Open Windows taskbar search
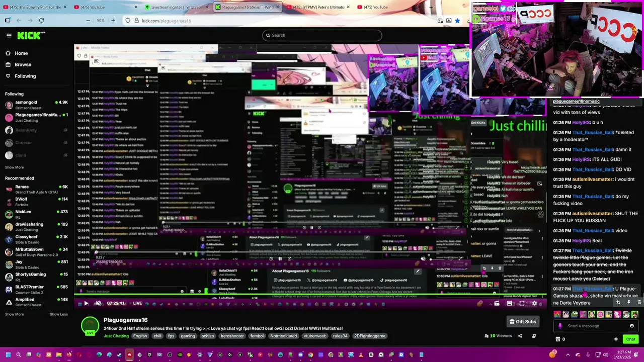Viewport: 644px width, 362px height. (19, 355)
